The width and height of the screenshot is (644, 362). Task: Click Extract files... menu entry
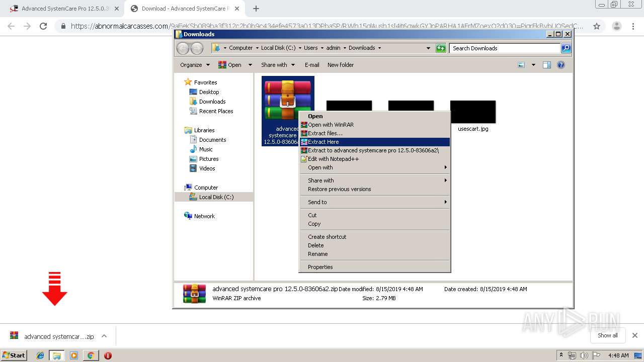point(374,133)
